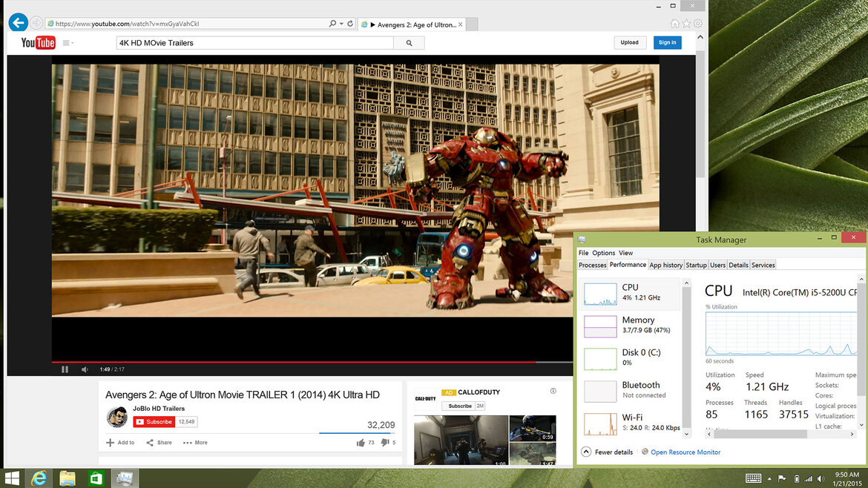868x488 pixels.
Task: Click the YouTube search text box
Action: (254, 42)
